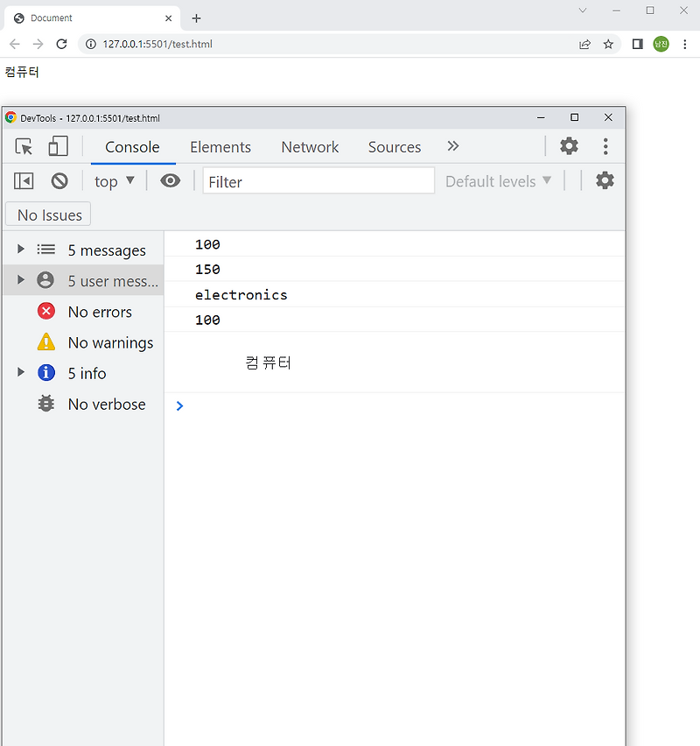Screen dimensions: 700x746
Task: Switch to the Network tab
Action: click(x=310, y=147)
